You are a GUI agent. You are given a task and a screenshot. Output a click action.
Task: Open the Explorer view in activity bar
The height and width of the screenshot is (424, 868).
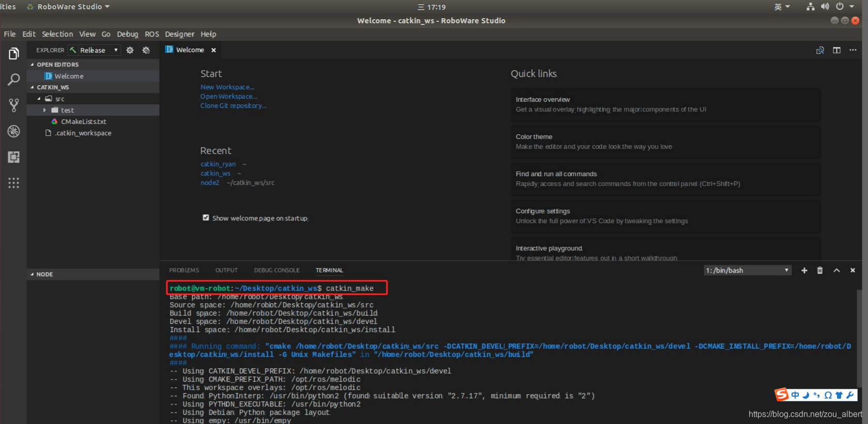pyautogui.click(x=13, y=54)
